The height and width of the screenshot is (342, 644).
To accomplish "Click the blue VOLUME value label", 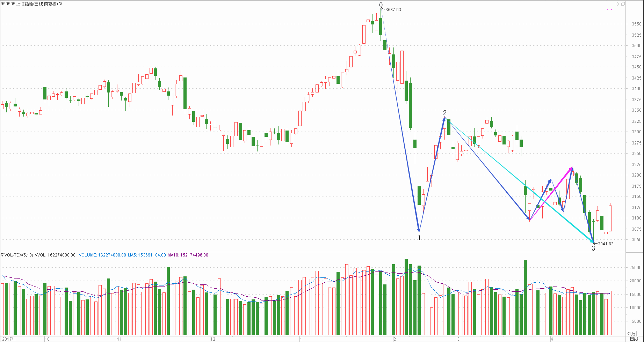I will [x=102, y=255].
